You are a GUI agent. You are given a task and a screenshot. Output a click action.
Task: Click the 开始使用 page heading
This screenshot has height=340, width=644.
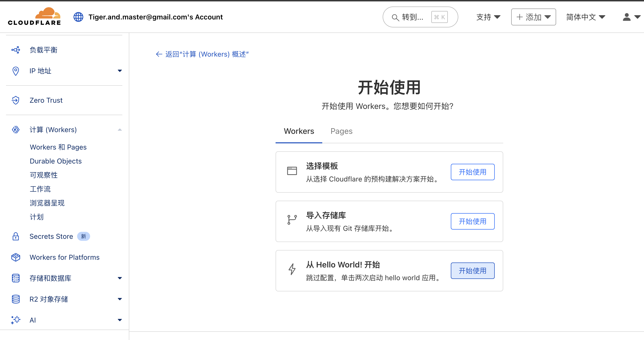[x=389, y=87]
